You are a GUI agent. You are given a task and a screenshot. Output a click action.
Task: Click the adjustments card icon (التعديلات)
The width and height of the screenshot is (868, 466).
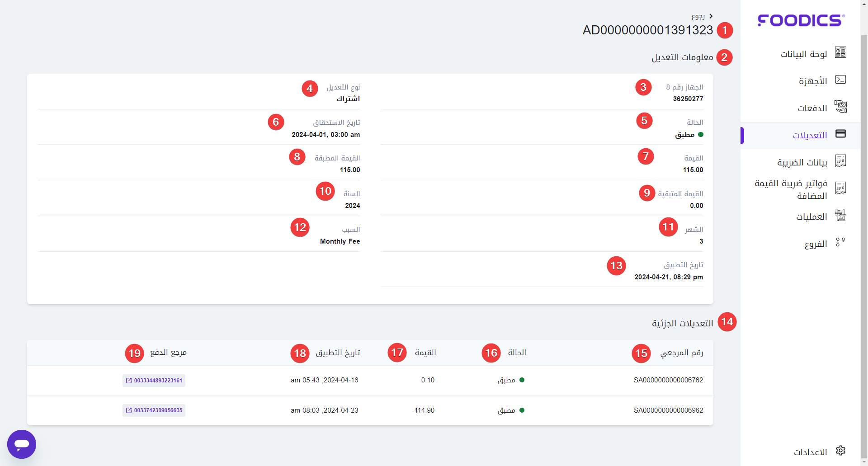click(x=840, y=134)
